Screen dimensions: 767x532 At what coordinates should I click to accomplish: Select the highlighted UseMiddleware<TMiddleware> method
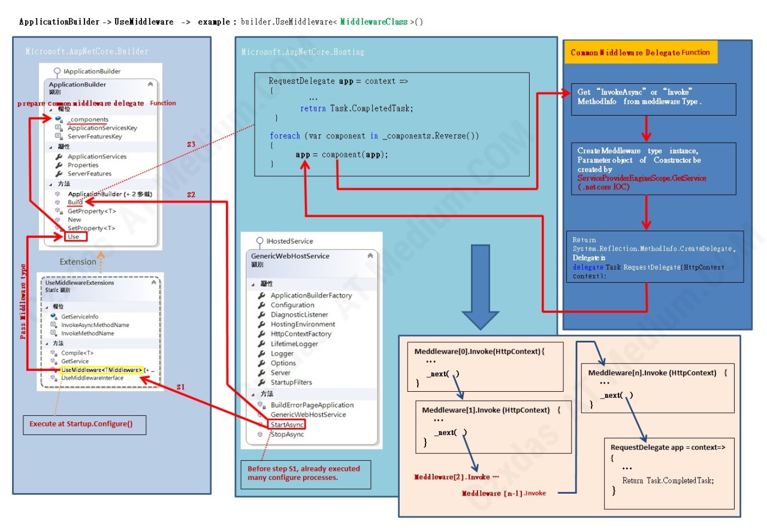[101, 370]
